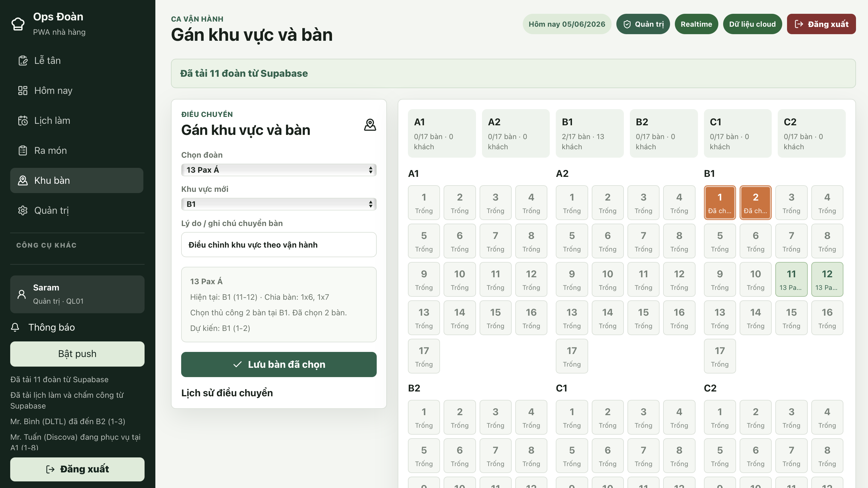The height and width of the screenshot is (488, 868).
Task: Click the red Đăng xuất button at top
Action: [x=821, y=24]
